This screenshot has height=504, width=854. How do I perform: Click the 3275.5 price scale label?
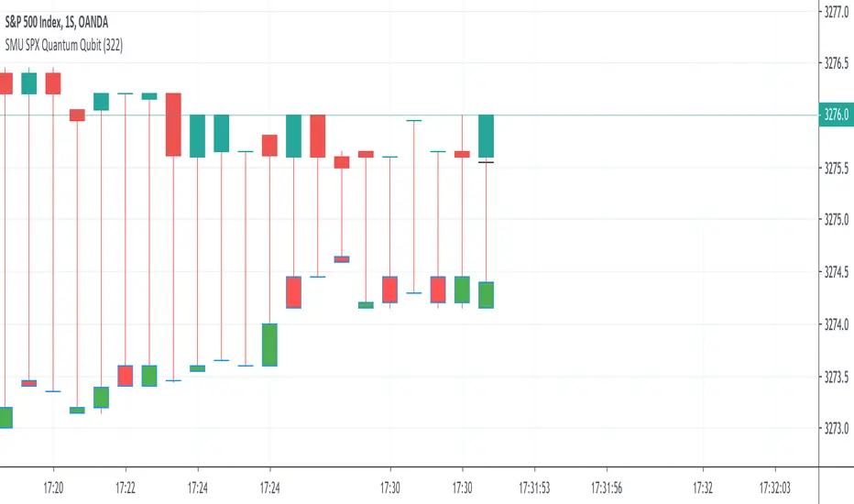[835, 168]
